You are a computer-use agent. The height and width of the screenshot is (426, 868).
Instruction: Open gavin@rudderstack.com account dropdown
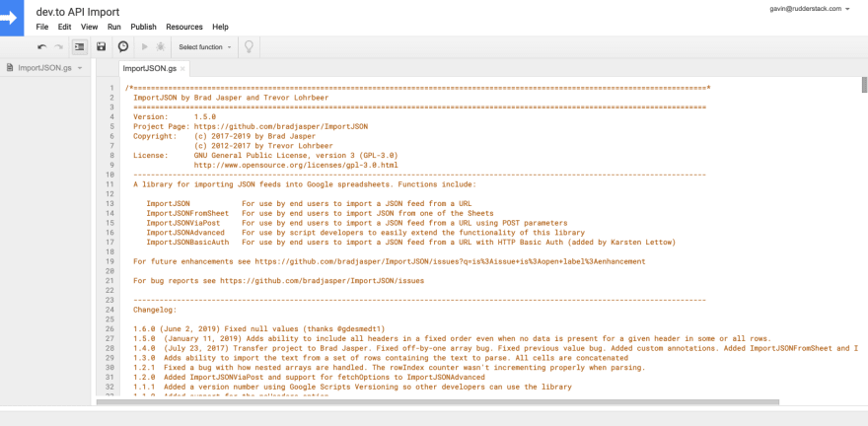click(x=810, y=9)
